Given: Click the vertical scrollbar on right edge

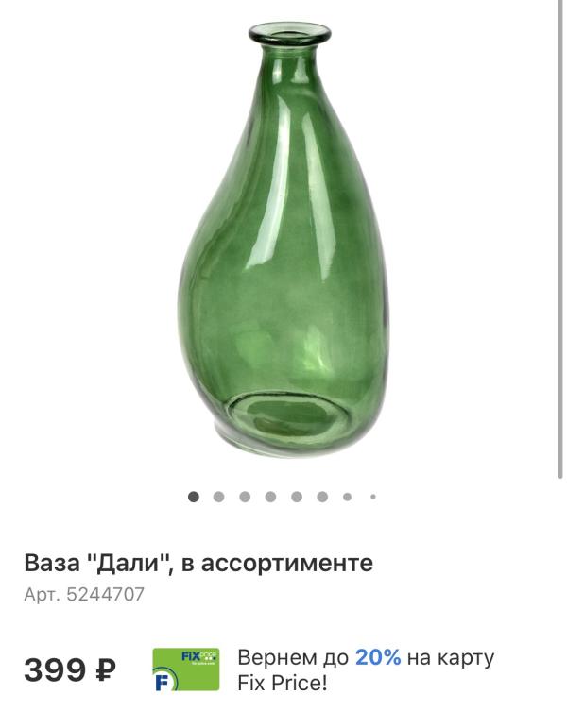Looking at the screenshot, I should (560, 239).
